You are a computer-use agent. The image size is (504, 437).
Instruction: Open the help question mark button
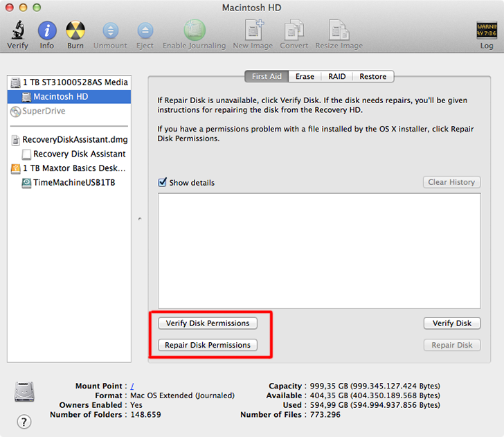tap(24, 422)
